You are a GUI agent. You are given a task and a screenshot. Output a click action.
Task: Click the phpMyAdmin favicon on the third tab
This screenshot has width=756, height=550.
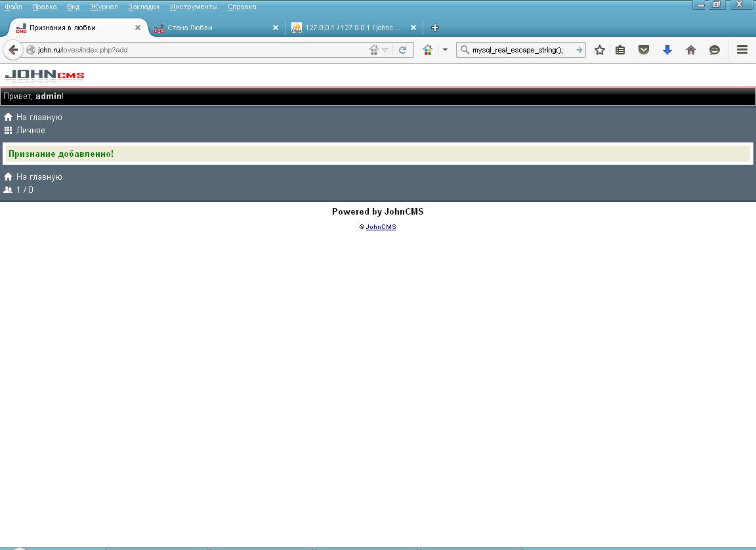coord(297,28)
